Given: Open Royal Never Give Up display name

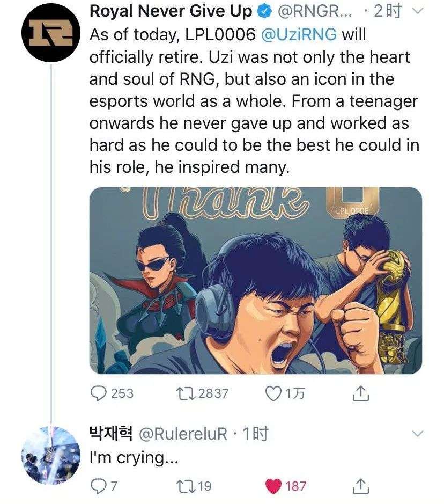Looking at the screenshot, I should click(x=171, y=11).
